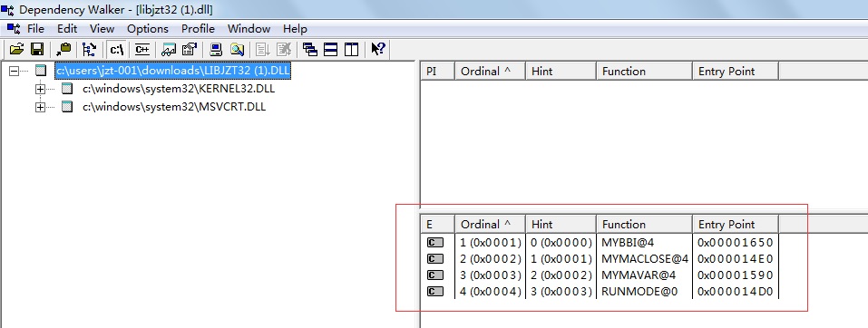Toggle the Full Paths c:\ button
This screenshot has height=328, width=868.
pos(117,49)
